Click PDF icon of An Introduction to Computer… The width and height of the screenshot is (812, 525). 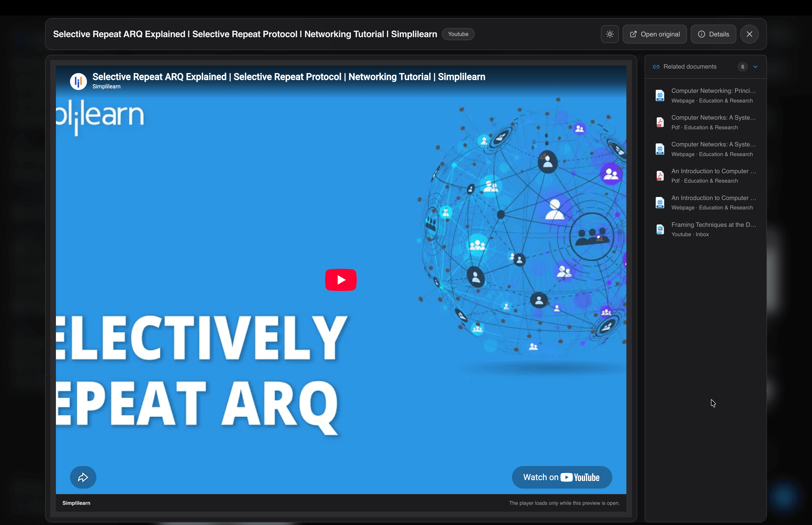coord(660,176)
